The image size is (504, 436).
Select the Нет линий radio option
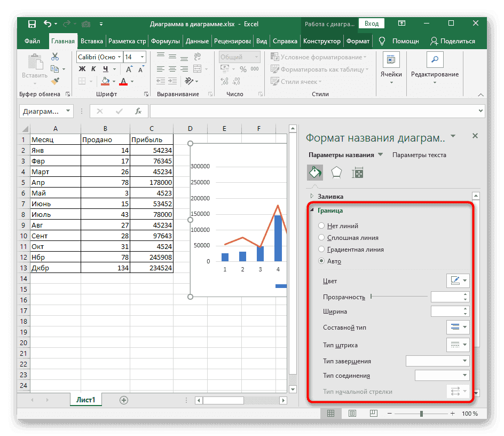tap(321, 226)
